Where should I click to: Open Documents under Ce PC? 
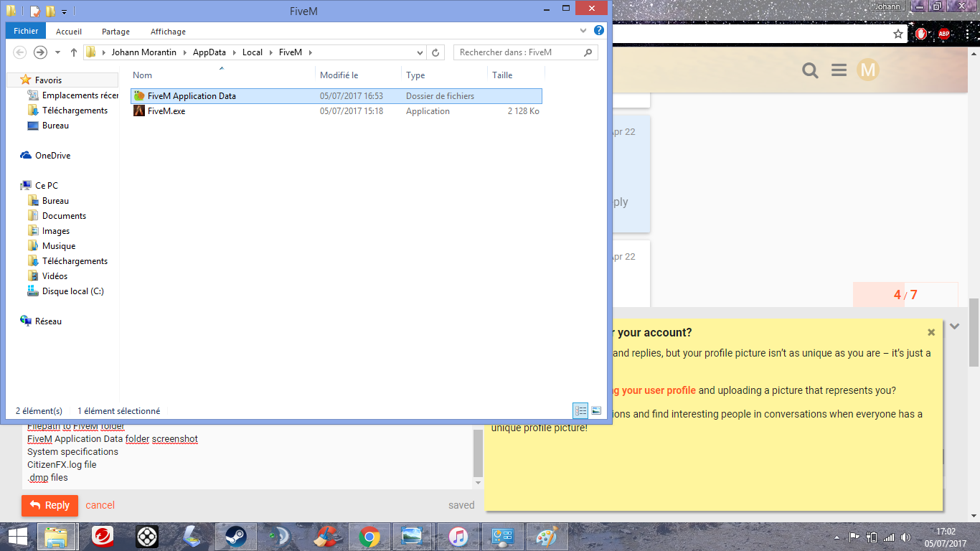57,216
